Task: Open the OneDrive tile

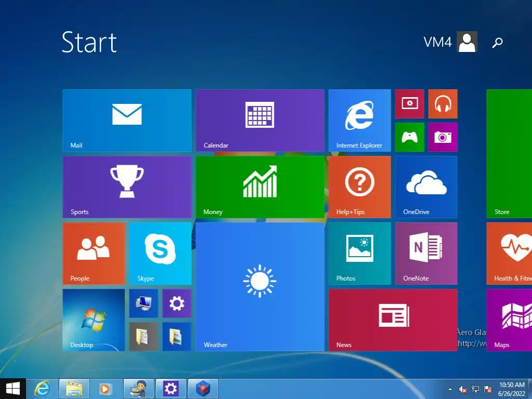Action: click(426, 187)
